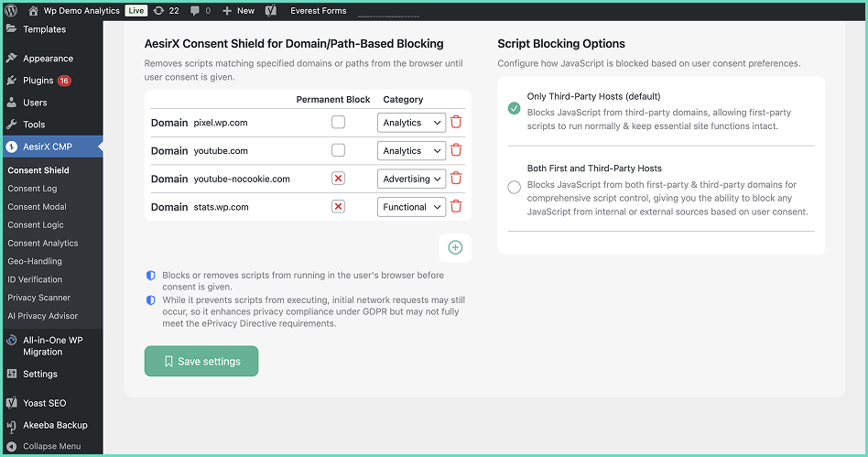The width and height of the screenshot is (868, 457).
Task: Click the Templates folder icon
Action: point(11,28)
